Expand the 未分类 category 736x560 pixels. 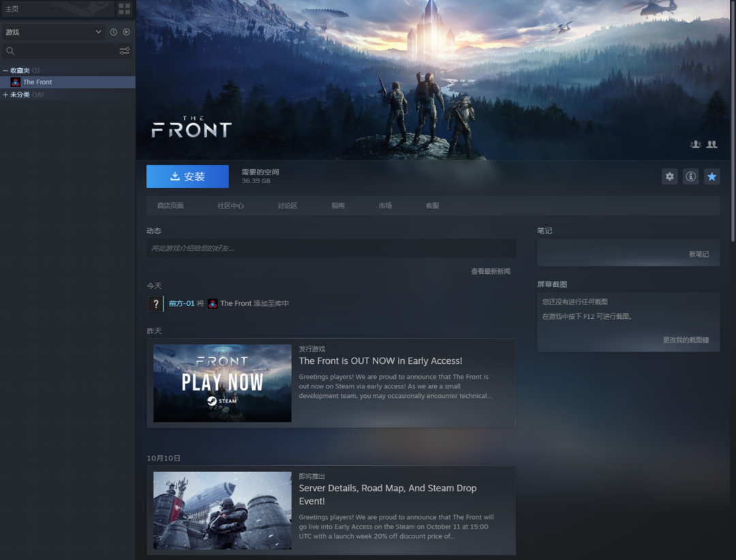click(5, 95)
